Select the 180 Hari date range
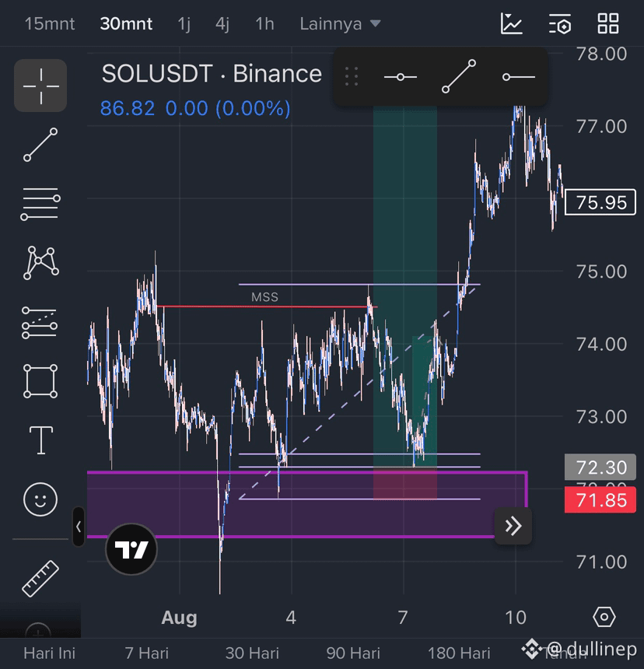The image size is (644, 669). [459, 653]
